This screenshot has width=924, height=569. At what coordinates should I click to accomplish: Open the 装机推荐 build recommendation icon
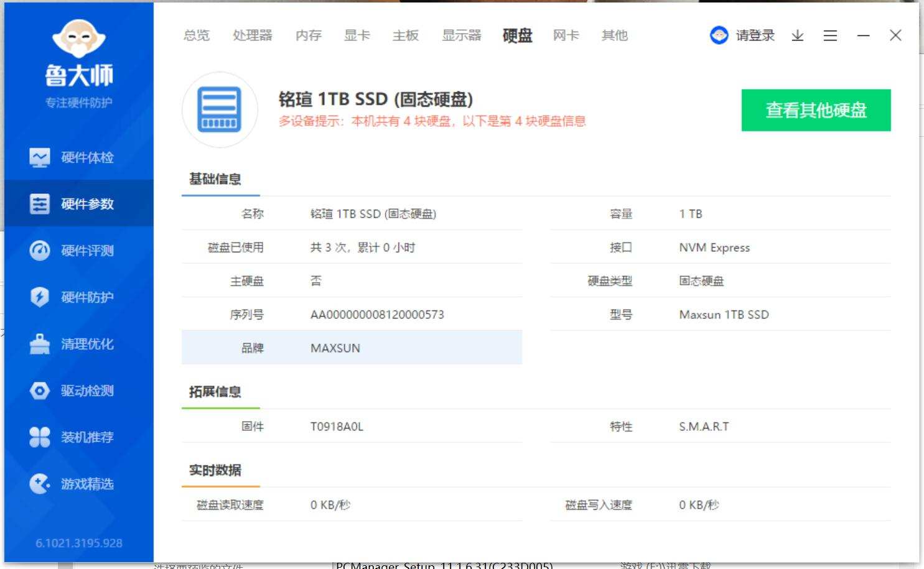point(39,437)
